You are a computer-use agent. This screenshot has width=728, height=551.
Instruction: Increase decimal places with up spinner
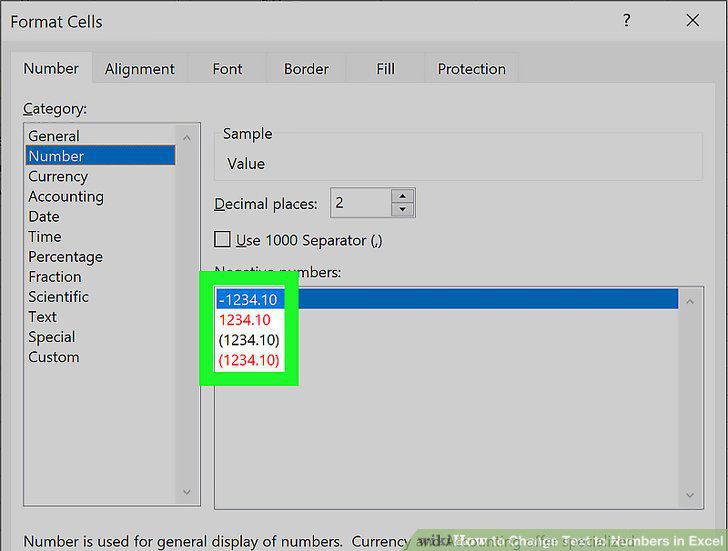pos(403,196)
